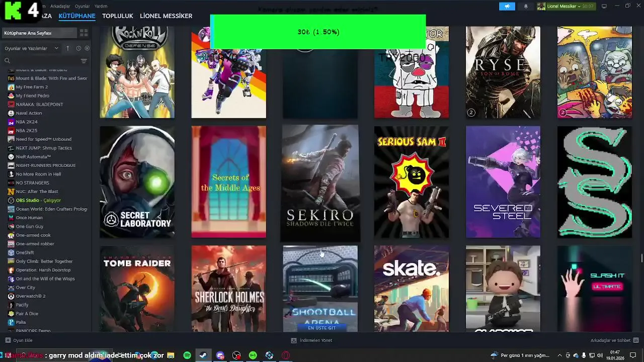Toggle library grid view icon
The image size is (644, 362).
(84, 33)
